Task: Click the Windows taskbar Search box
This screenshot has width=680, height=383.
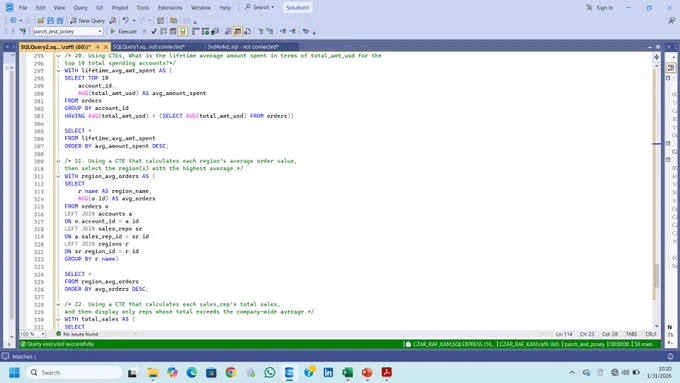Action: click(x=75, y=373)
